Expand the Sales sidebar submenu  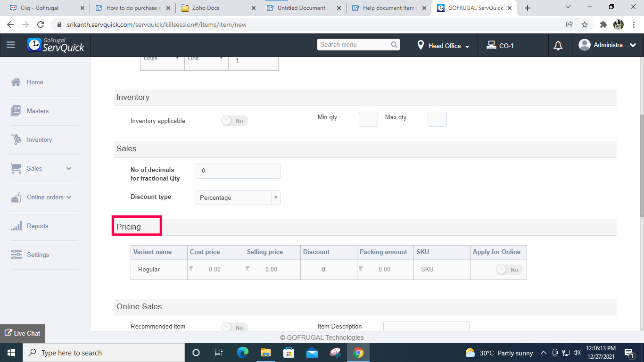coord(69,168)
